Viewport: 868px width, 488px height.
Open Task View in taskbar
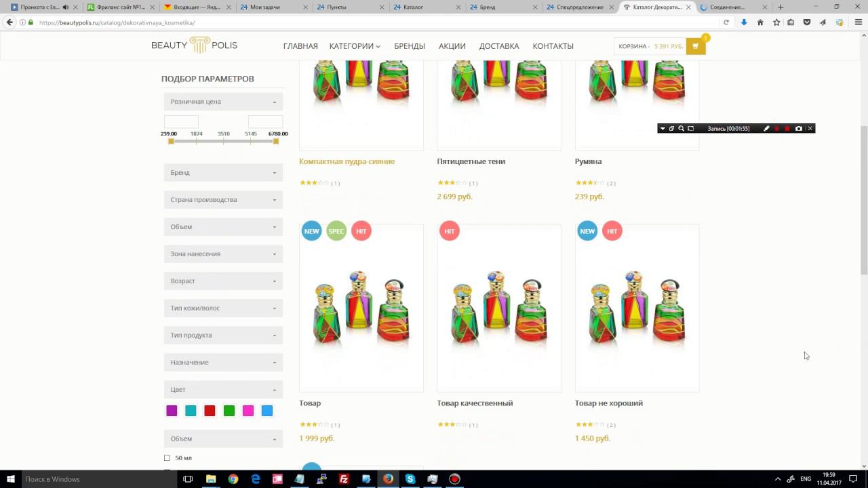click(189, 479)
